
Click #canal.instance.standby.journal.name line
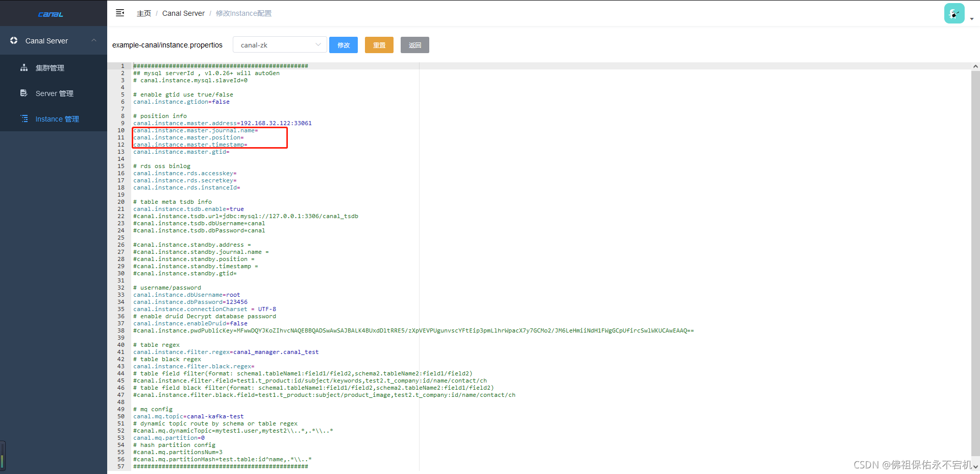point(201,252)
